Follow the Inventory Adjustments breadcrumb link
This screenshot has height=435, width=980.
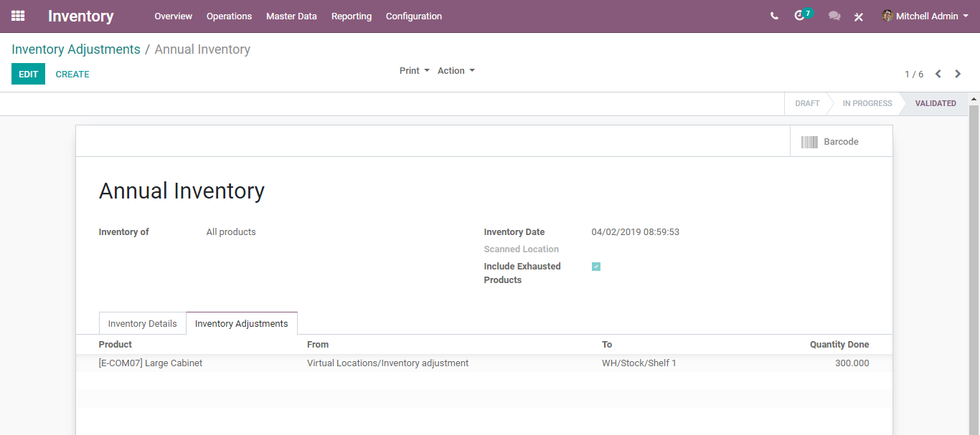[x=76, y=49]
